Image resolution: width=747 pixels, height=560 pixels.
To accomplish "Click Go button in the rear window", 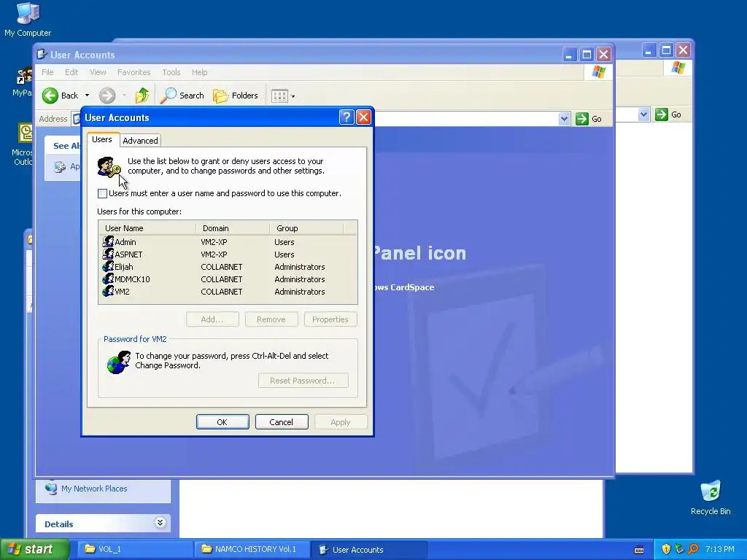I will 668,114.
